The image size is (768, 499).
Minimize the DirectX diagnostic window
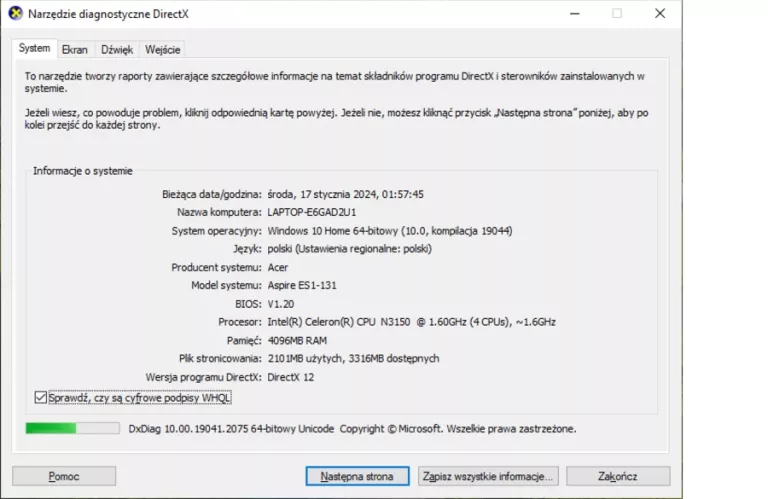tap(575, 14)
